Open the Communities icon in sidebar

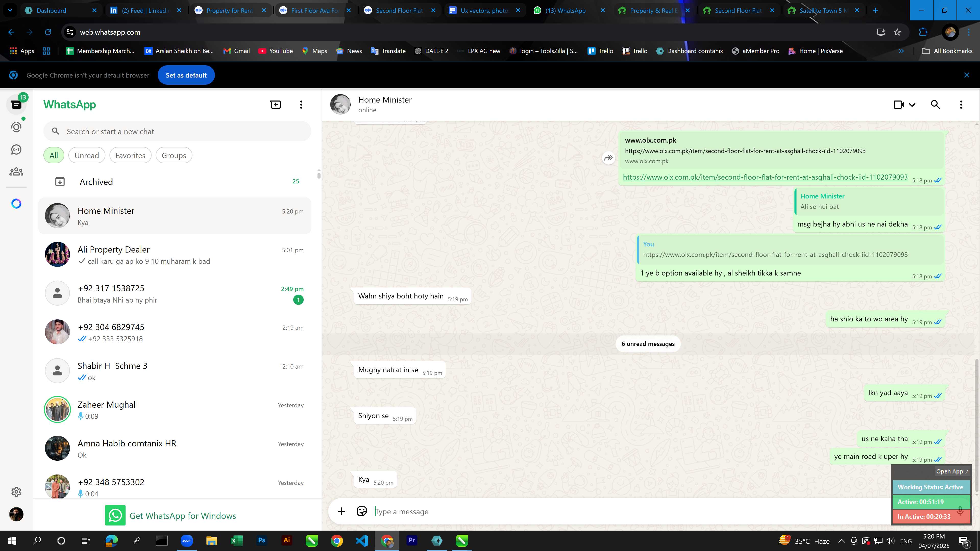tap(16, 172)
